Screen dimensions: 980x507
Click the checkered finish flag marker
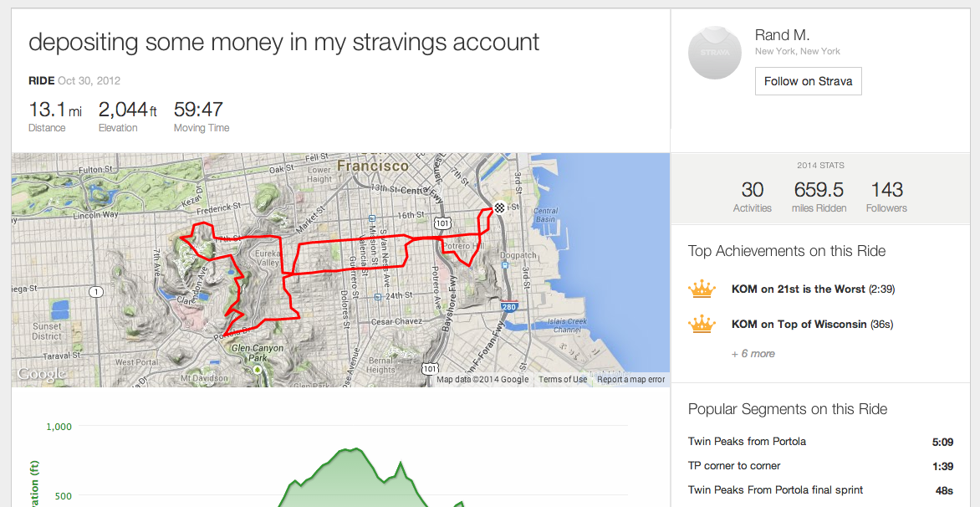[x=499, y=208]
